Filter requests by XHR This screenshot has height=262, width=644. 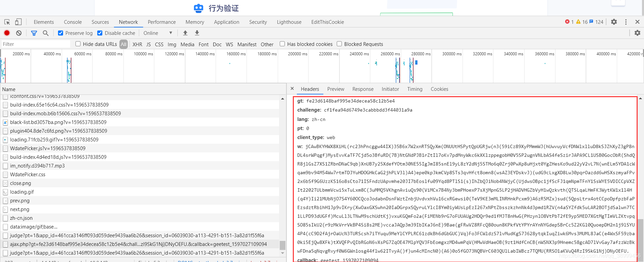click(x=137, y=44)
